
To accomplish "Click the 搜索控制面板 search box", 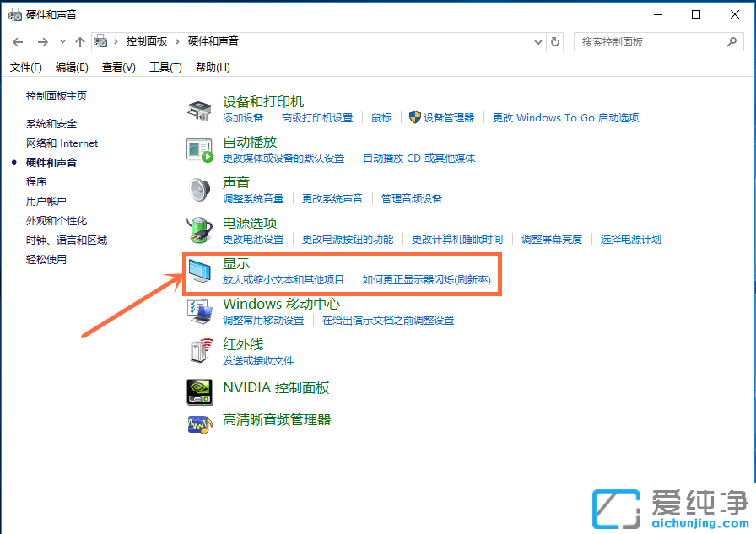I will tap(650, 41).
